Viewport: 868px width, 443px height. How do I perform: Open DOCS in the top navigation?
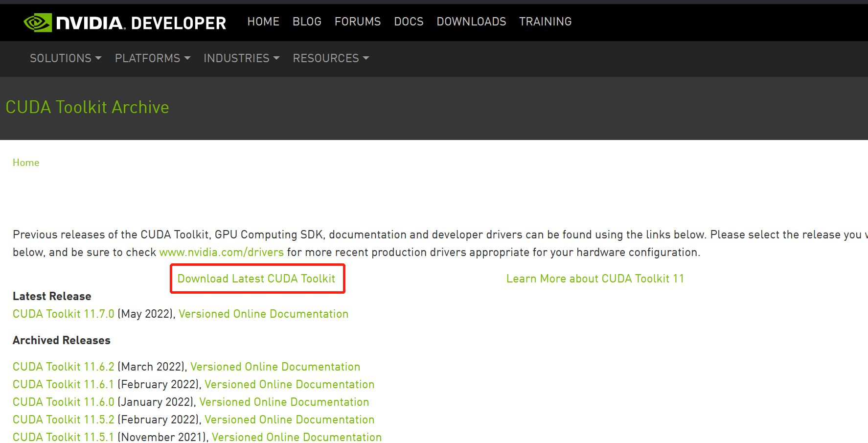(409, 22)
